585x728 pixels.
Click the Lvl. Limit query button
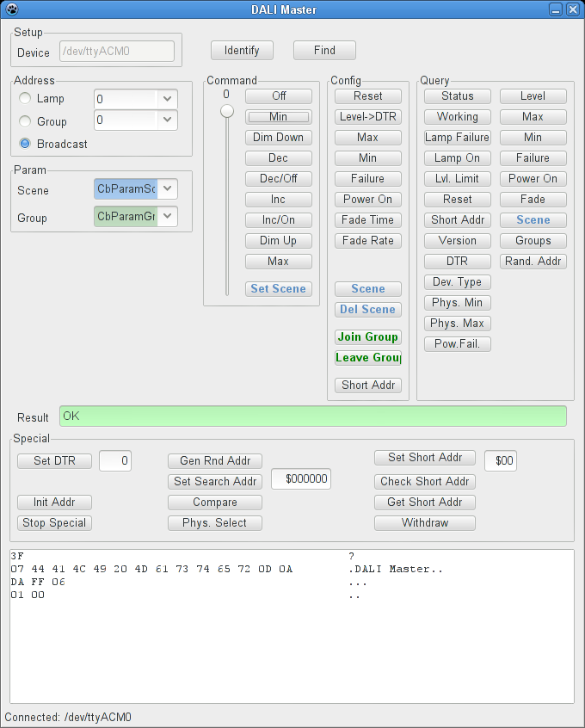coord(458,179)
